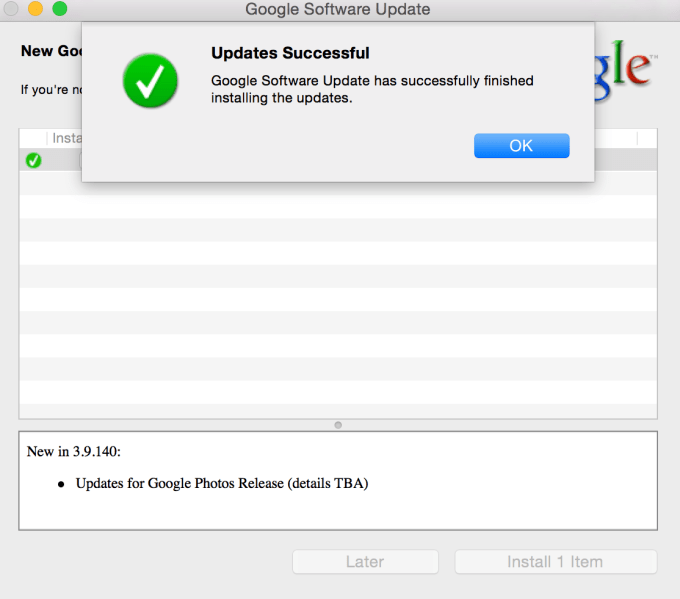Click the split pane divider handle dot
The image size is (680, 599).
pos(338,425)
